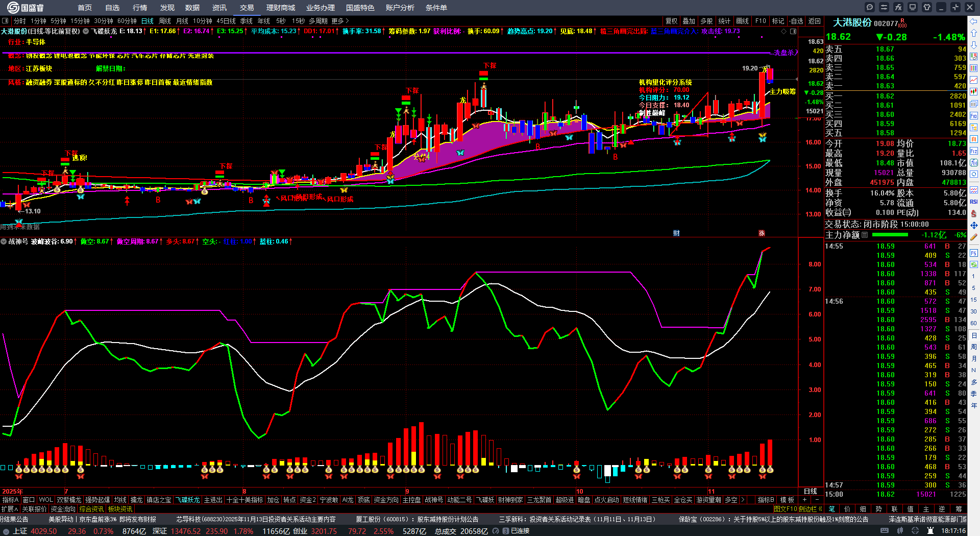The image size is (980, 536).
Task: Open the fx formula manager icon
Action: [x=898, y=7]
